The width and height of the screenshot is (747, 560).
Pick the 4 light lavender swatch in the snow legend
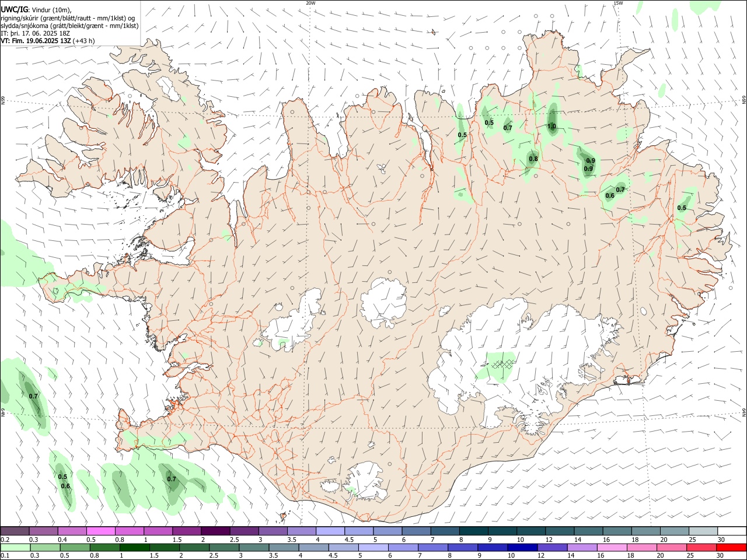pyautogui.click(x=330, y=531)
